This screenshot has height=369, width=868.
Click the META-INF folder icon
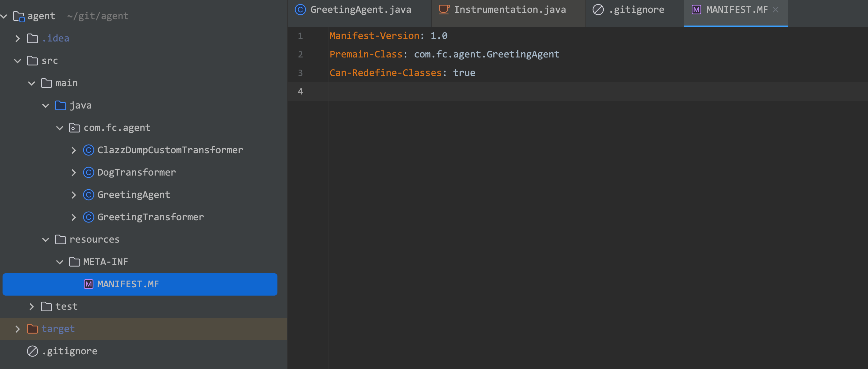tap(75, 262)
